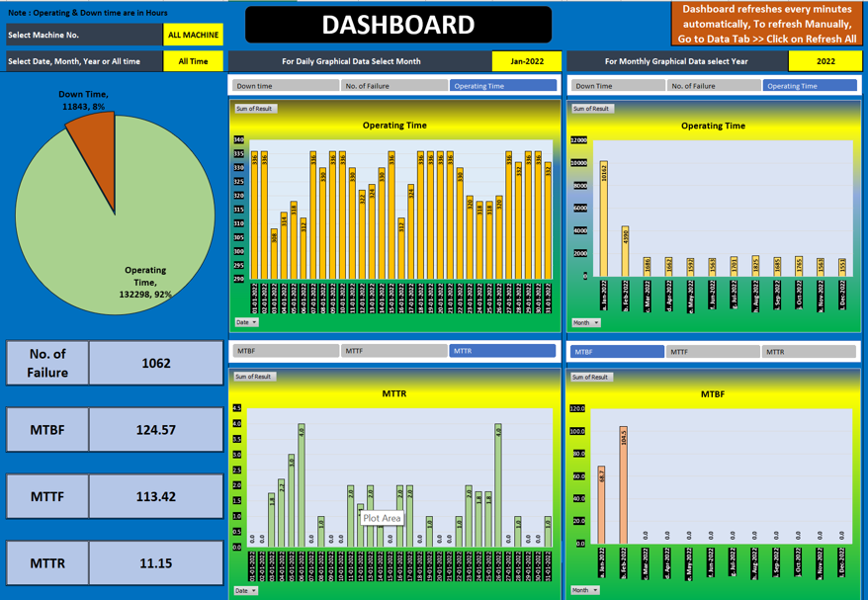Open the Jan-2022 month selector cell

pyautogui.click(x=526, y=61)
